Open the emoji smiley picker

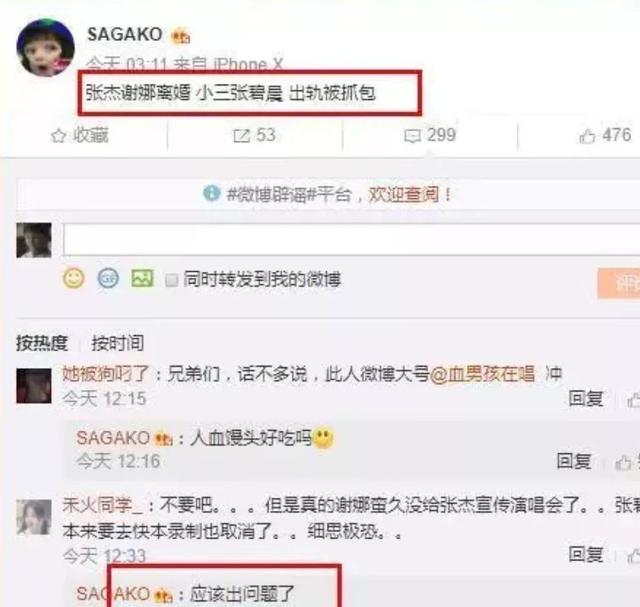[x=73, y=279]
